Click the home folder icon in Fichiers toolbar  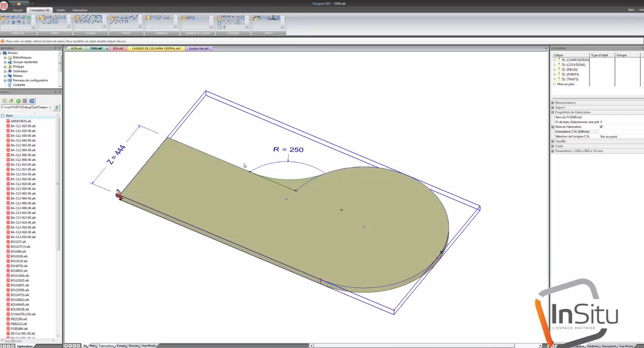[5, 101]
